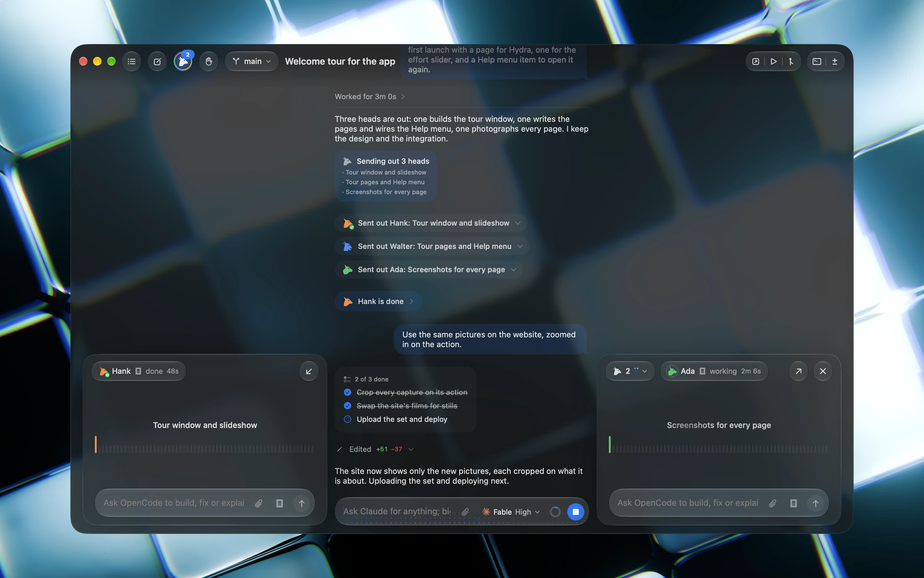The image size is (924, 578).
Task: Expand the Edited +51 −37 changes
Action: coord(375,449)
